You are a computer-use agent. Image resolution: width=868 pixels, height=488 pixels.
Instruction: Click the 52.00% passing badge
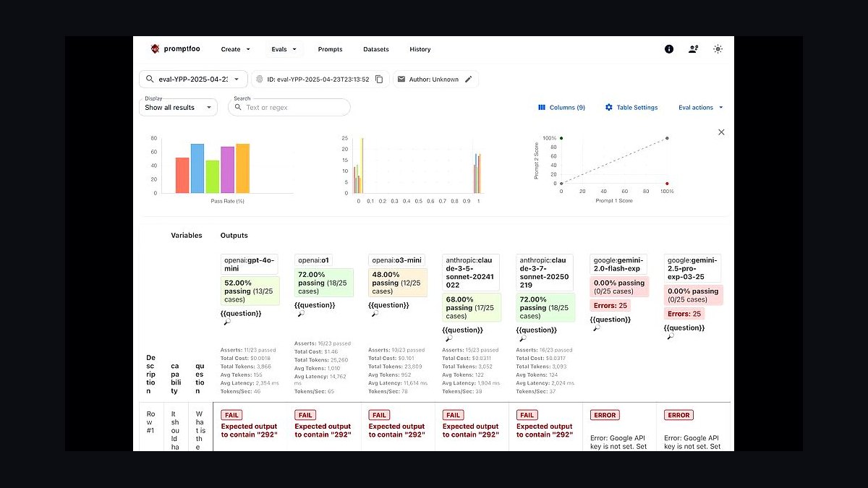(252, 291)
